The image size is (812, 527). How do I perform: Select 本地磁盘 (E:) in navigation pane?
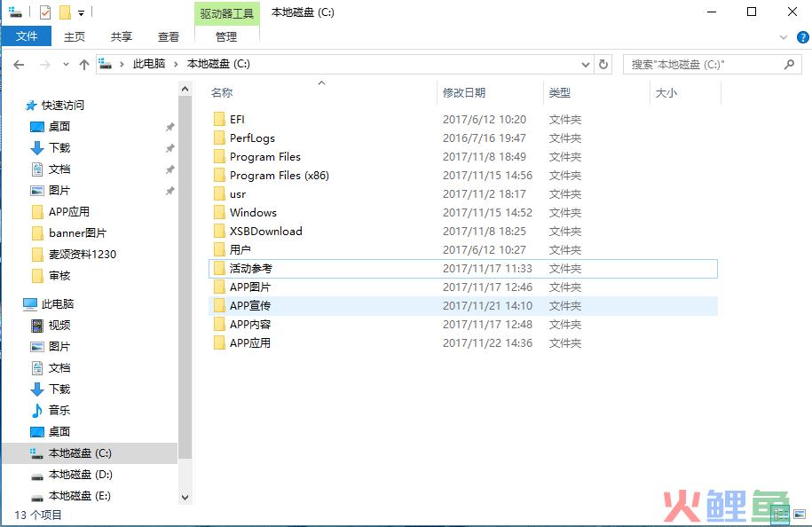click(x=79, y=495)
